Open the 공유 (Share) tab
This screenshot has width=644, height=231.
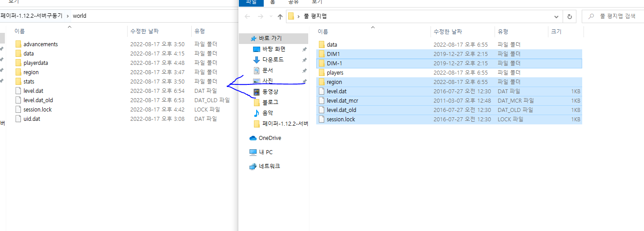point(293,2)
